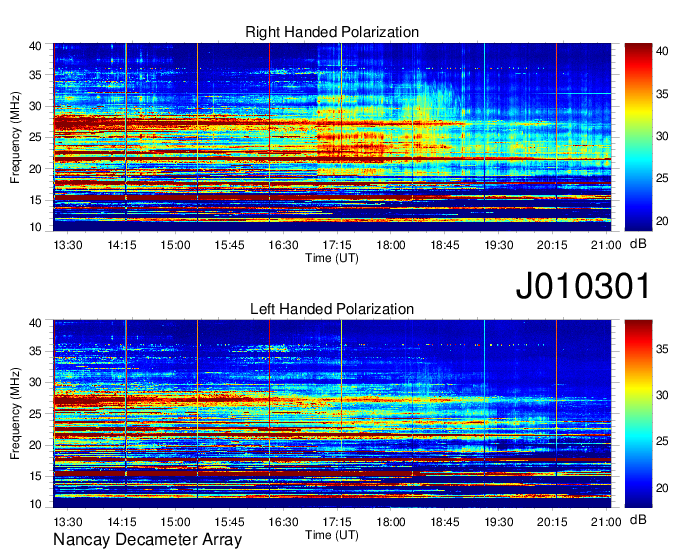Click 13:30 tick on Left Handed time axis
The height and width of the screenshot is (552, 680).
click(x=68, y=522)
